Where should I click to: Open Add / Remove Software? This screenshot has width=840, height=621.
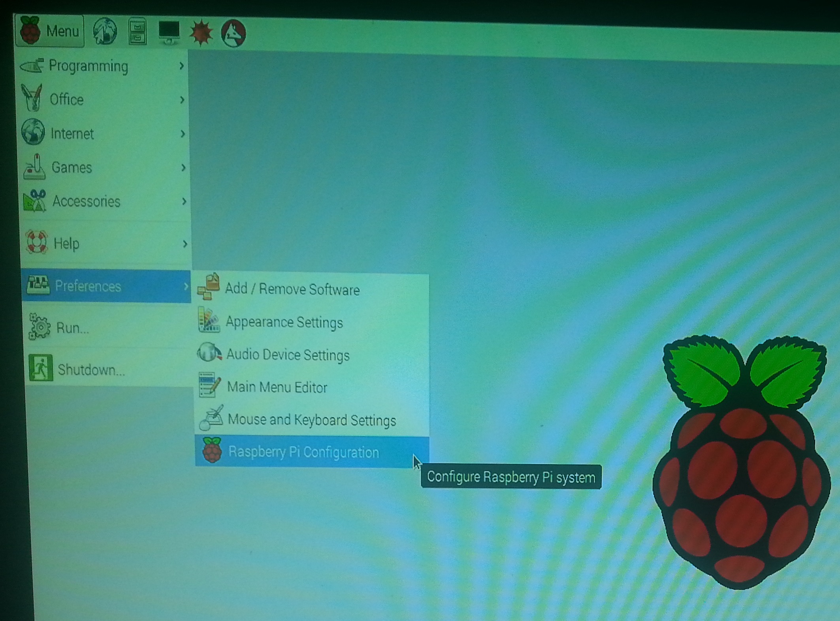pyautogui.click(x=311, y=289)
